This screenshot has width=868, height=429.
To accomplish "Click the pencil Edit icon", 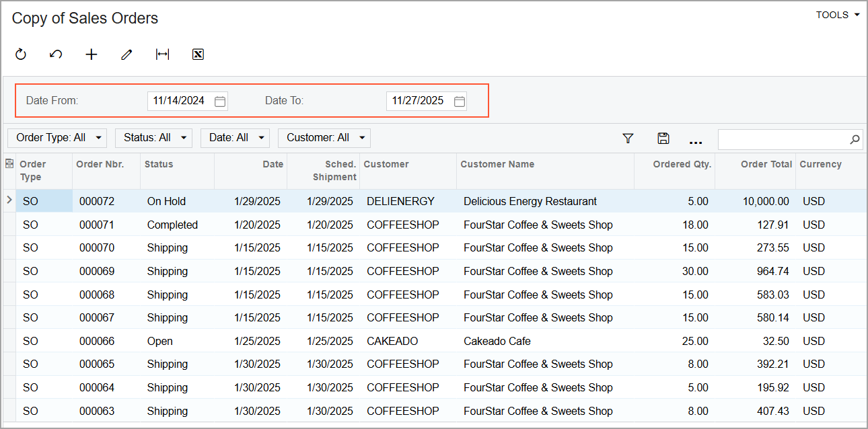I will 126,54.
